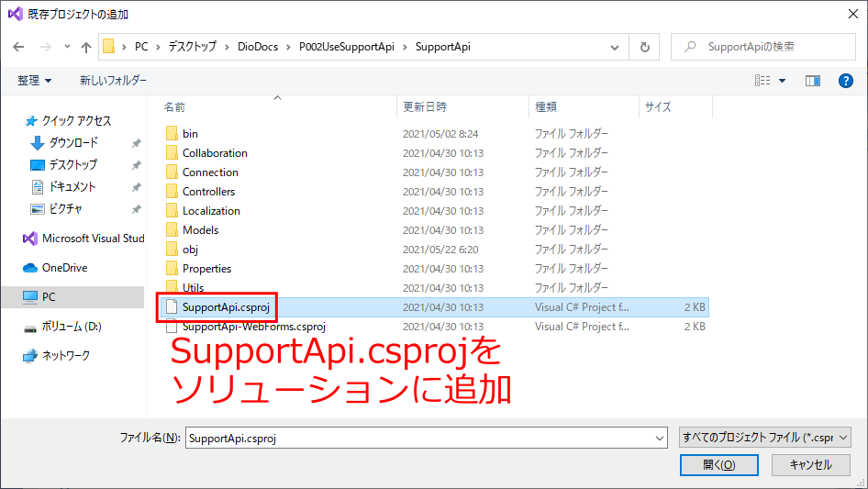Click bin folder icon

(172, 133)
